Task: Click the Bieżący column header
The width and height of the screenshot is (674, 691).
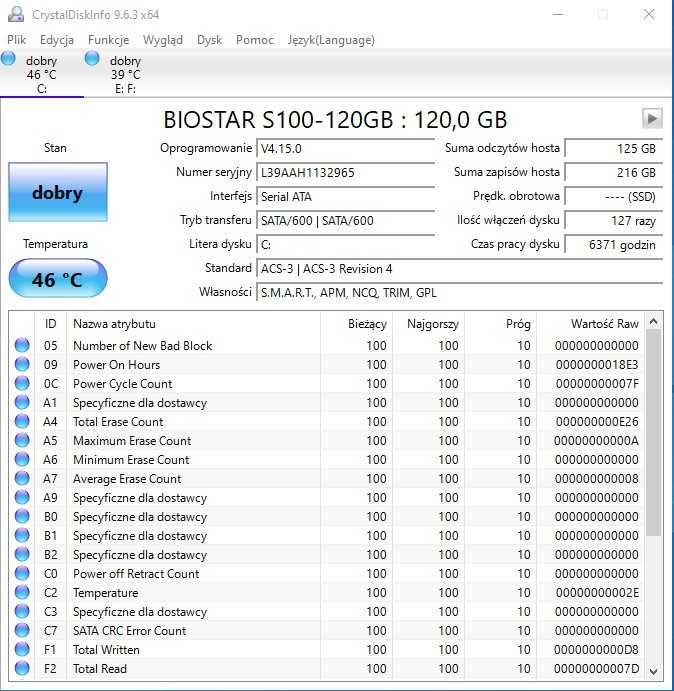Action: pos(356,324)
